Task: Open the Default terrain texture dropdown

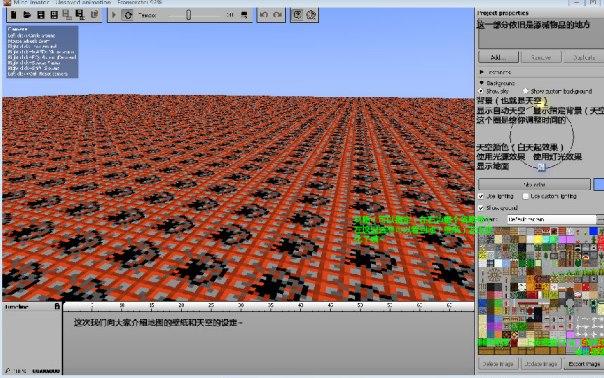Action: point(552,219)
